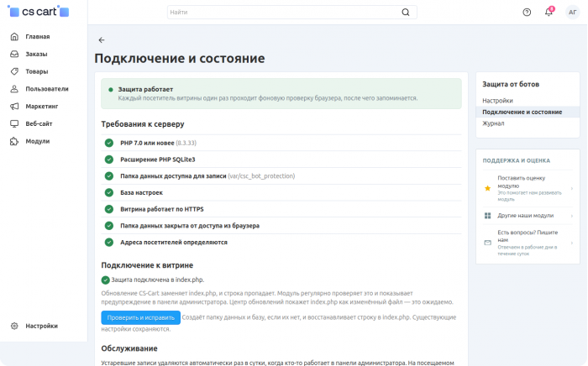
Task: Open the sidebar Настройки menu item
Action: click(x=42, y=326)
